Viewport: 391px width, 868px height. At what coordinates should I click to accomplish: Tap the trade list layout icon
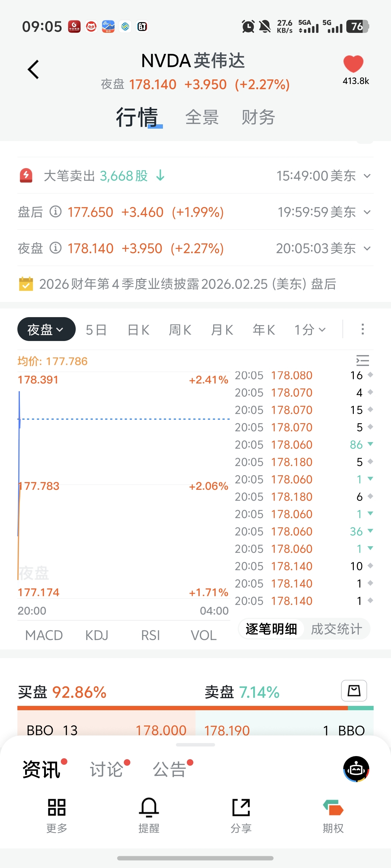(x=363, y=361)
